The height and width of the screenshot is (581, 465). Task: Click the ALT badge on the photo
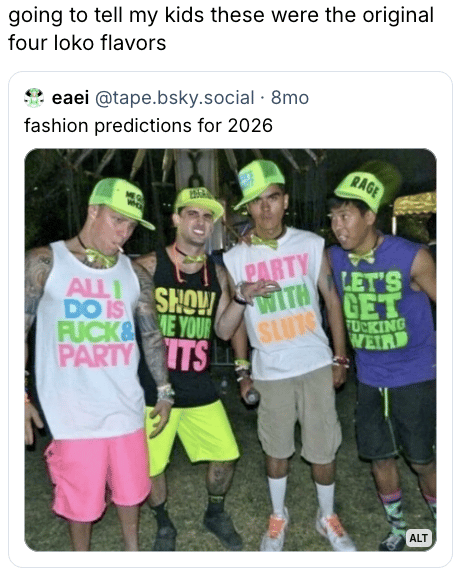[419, 538]
